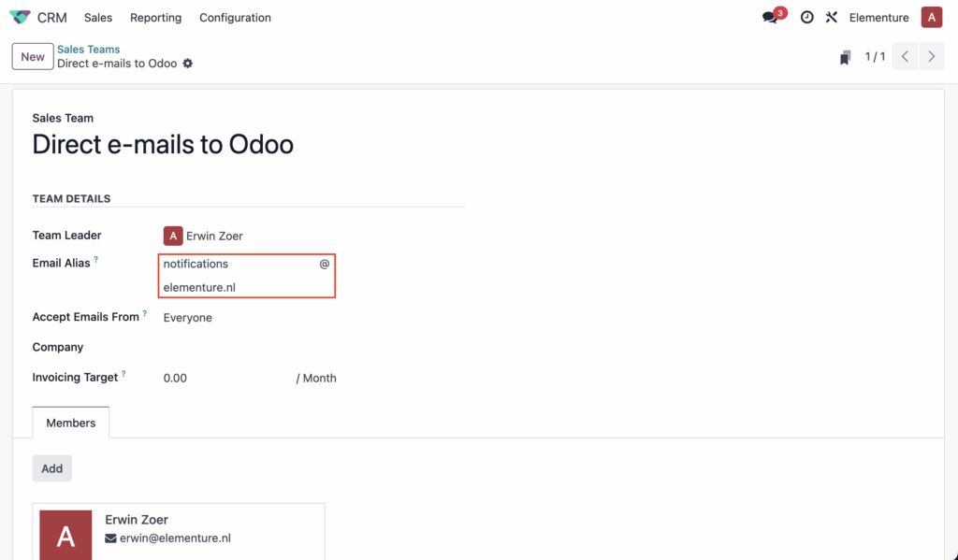This screenshot has width=958, height=560.
Task: Open the debug tools wrench icon
Action: click(x=831, y=17)
